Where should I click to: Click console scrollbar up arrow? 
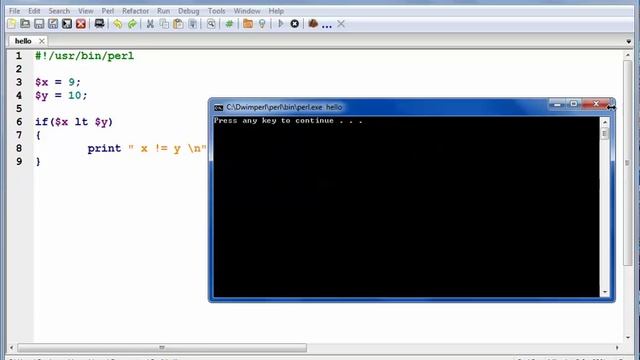[x=605, y=122]
